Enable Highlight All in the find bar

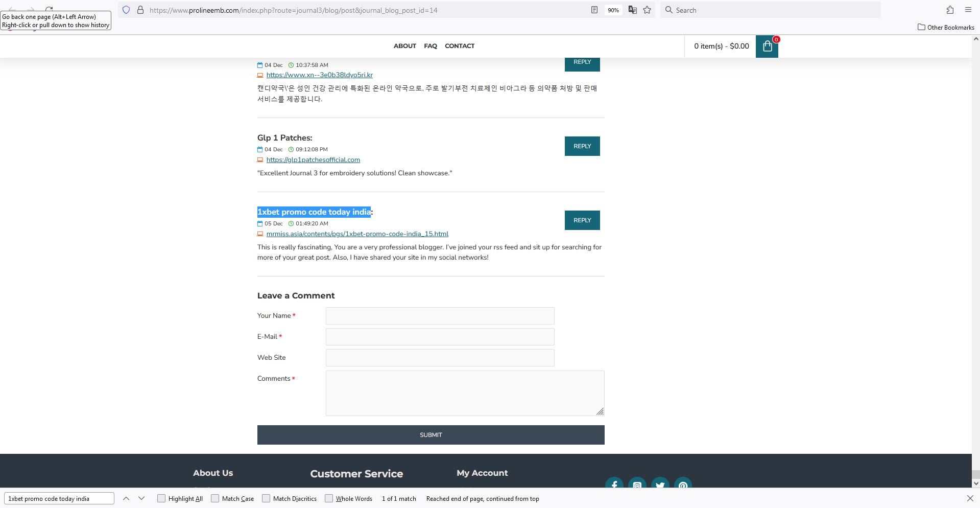tap(161, 498)
